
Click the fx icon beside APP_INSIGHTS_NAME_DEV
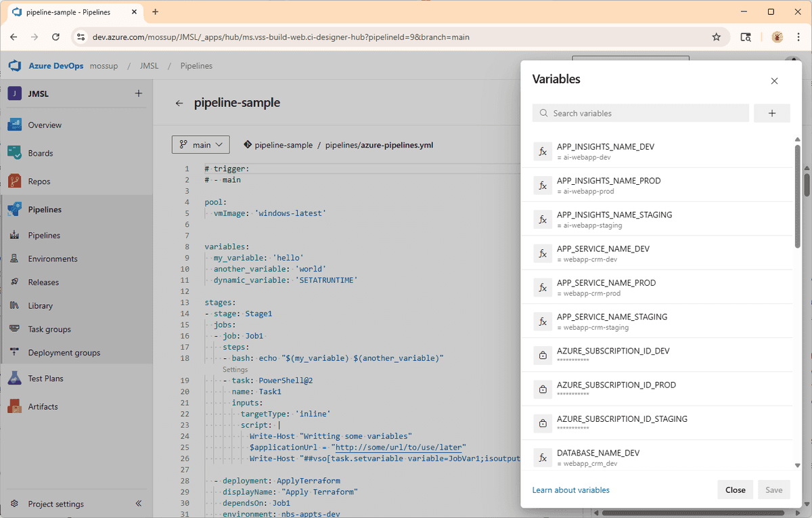[x=542, y=151]
